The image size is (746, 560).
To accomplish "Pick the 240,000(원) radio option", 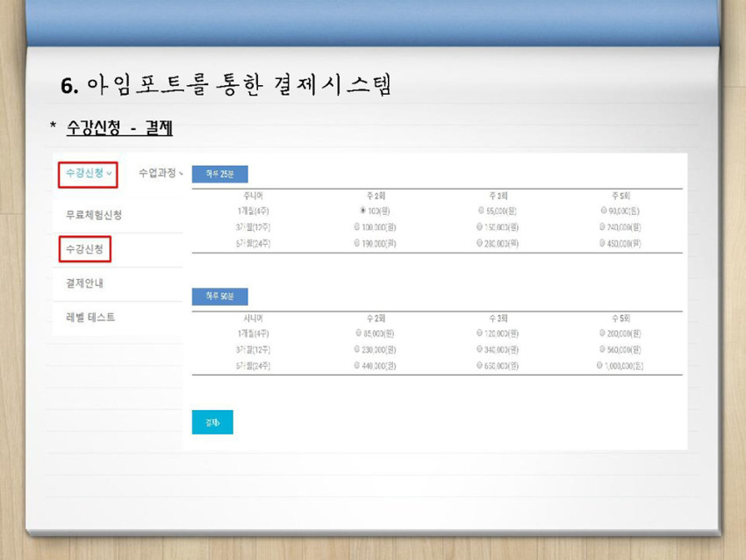I will tap(602, 227).
